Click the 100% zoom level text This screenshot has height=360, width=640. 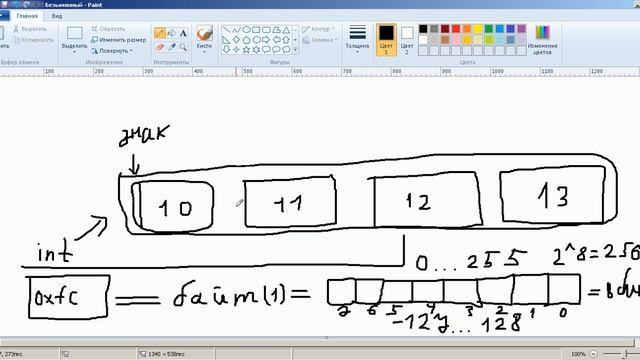[578, 354]
